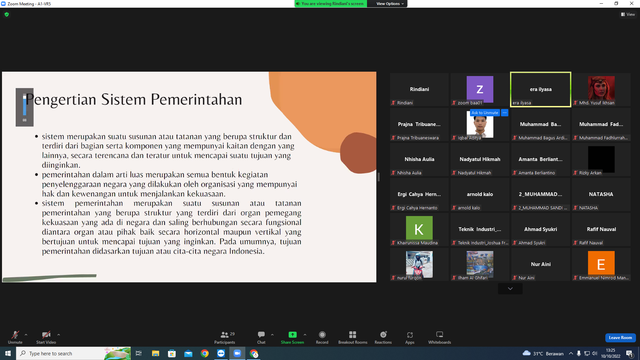Screen dimensions: 640x360
Task: Select the highlighted era ilyasa tile
Action: coord(540,89)
